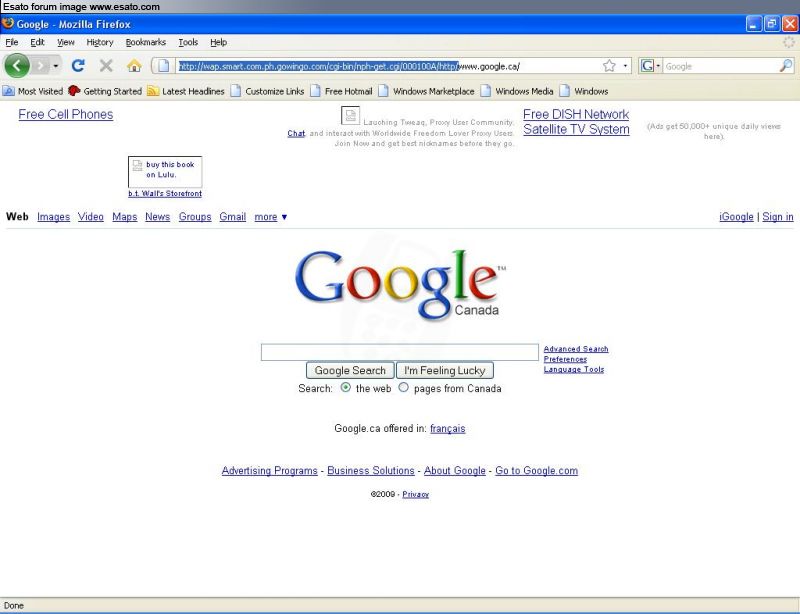Open Business Solutions link
This screenshot has width=800, height=614.
[x=371, y=471]
